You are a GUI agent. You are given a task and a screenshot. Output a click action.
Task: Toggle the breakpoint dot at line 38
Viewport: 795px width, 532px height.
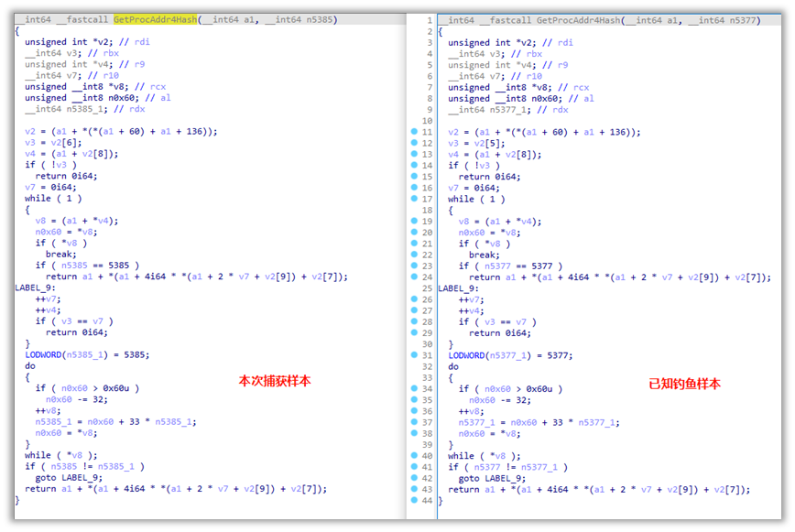pyautogui.click(x=414, y=433)
